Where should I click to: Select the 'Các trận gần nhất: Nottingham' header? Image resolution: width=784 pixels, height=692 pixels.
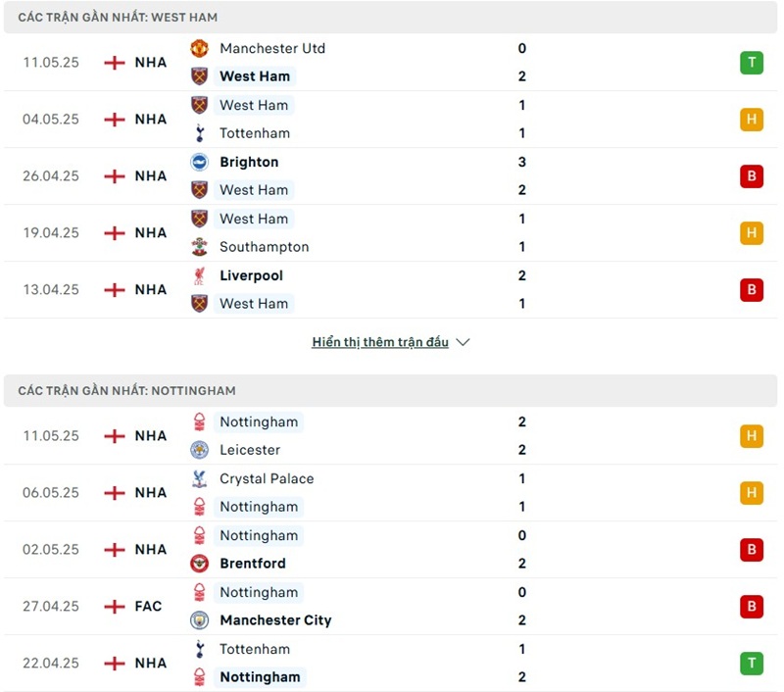tap(126, 390)
